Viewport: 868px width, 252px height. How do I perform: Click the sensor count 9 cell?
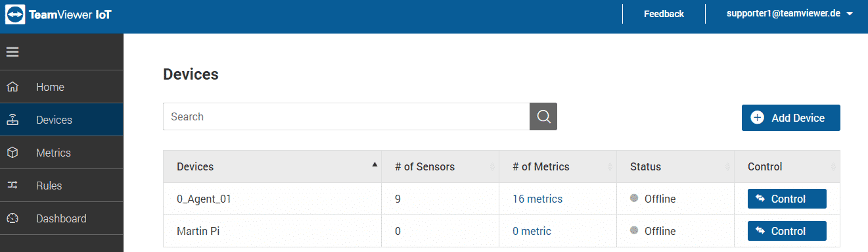[440, 199]
